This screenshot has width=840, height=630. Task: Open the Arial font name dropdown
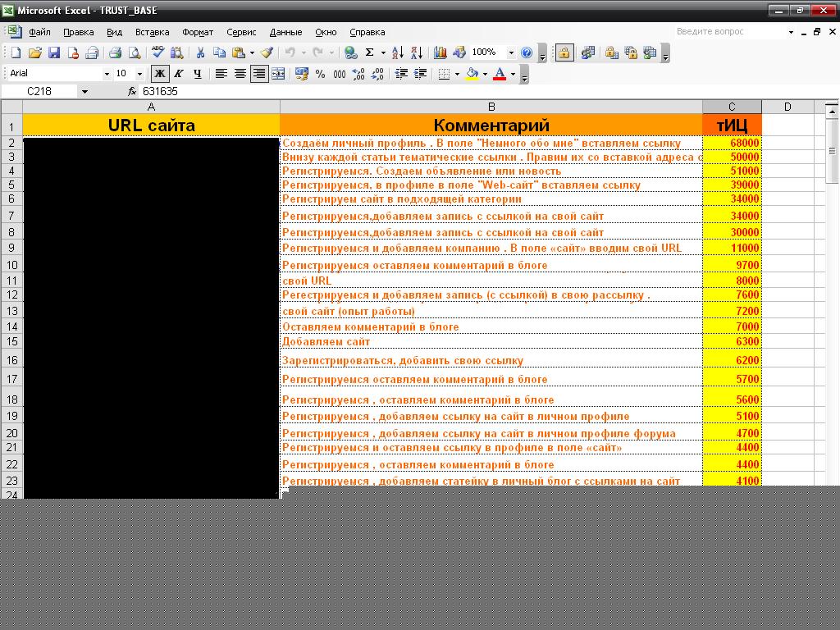click(x=107, y=74)
